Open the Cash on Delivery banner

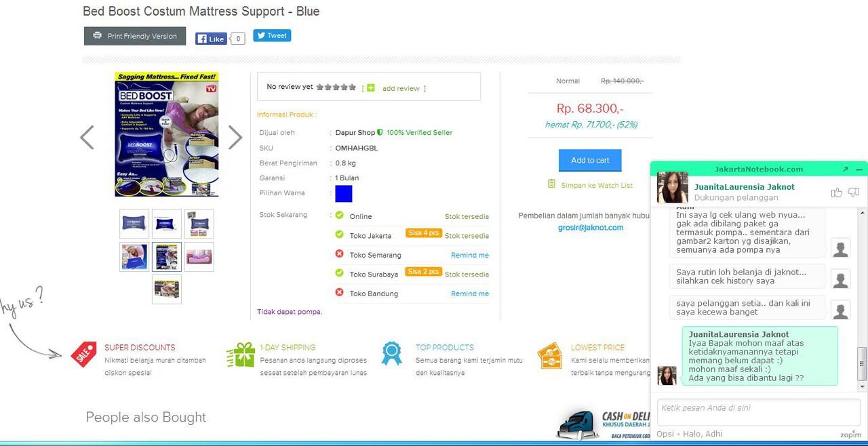[604, 425]
